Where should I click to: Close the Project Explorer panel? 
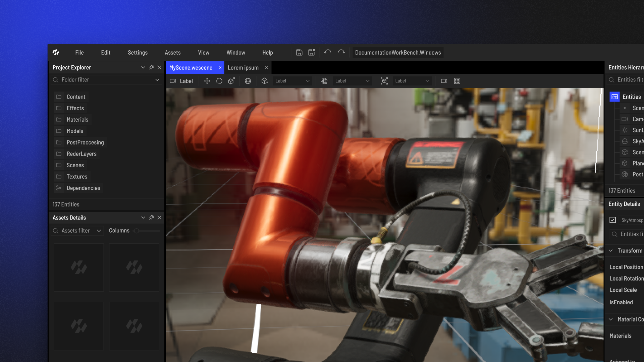coord(159,67)
